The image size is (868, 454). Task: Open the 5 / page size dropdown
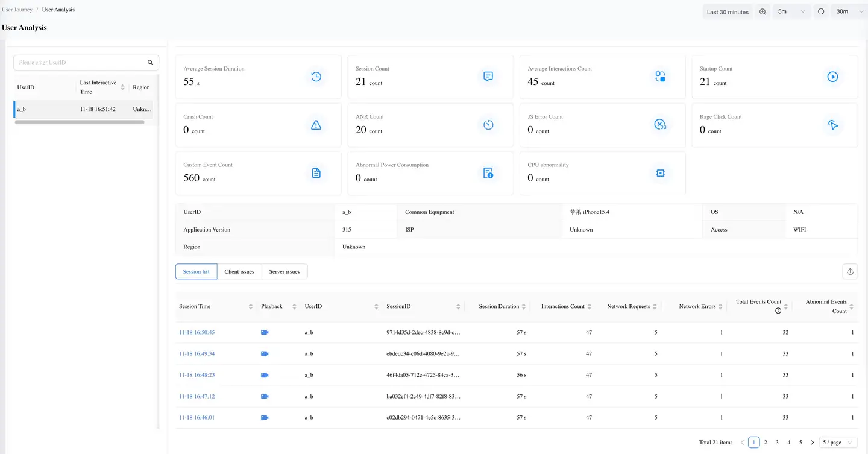click(838, 443)
